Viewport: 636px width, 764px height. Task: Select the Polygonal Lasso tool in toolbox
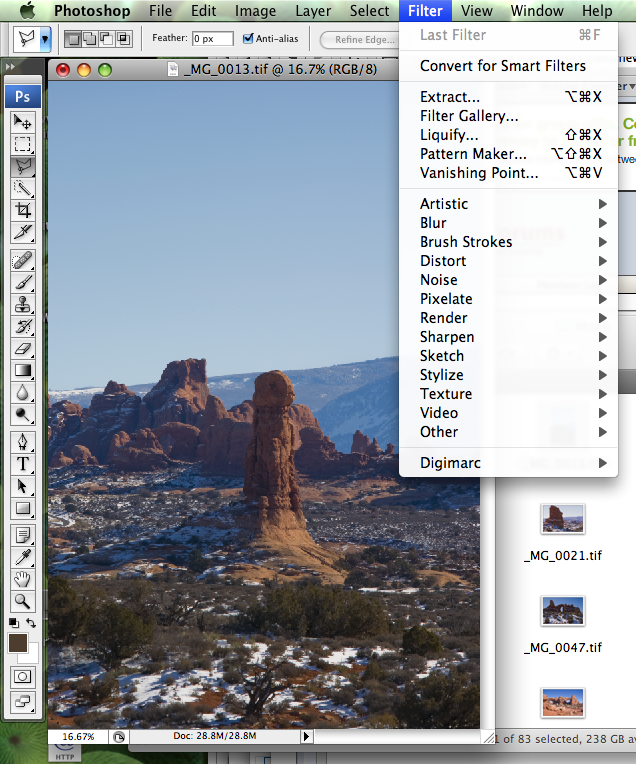(x=22, y=167)
